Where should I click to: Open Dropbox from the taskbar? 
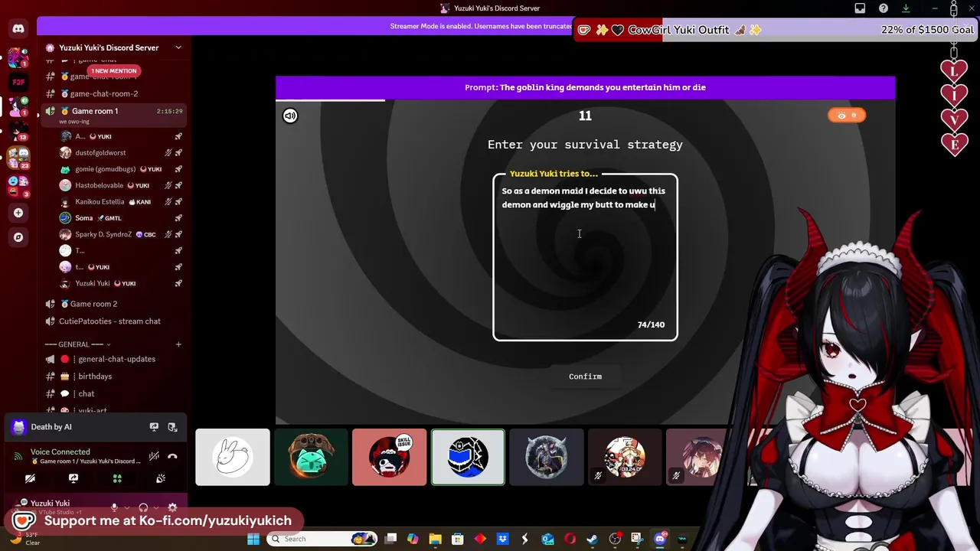502,539
